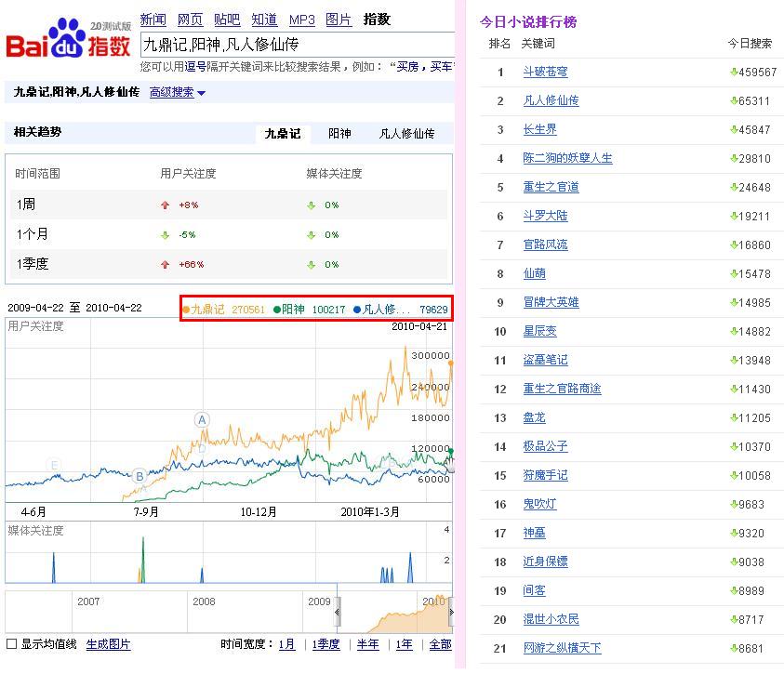This screenshot has height=674, width=784.
Task: Click the right handle of timeline slider
Action: [451, 613]
